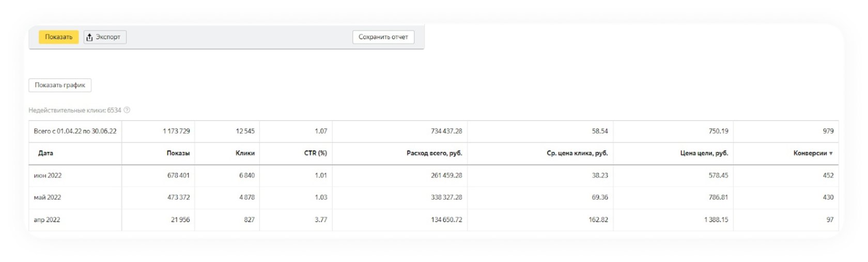Image resolution: width=868 pixels, height=262 pixels.
Task: Click the yellow Показать button
Action: pos(58,37)
